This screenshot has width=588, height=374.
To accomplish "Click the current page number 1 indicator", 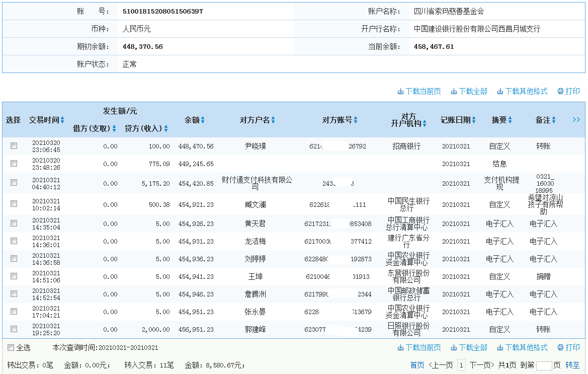I will [463, 364].
